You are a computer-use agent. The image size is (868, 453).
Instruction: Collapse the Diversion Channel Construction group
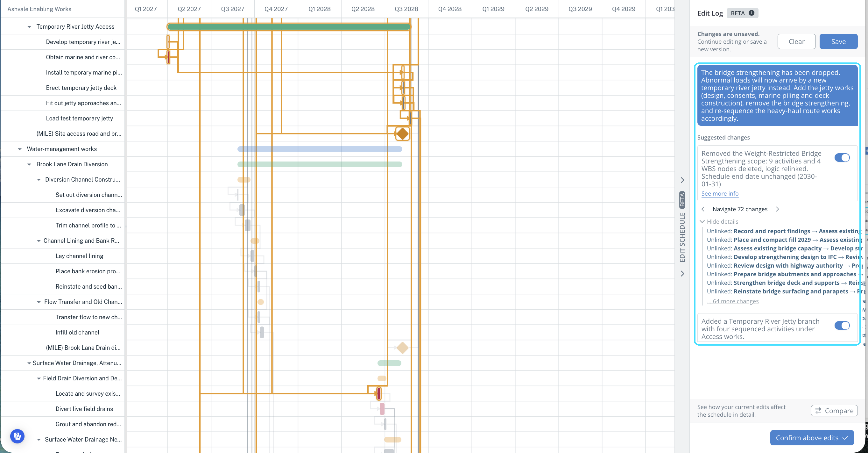(x=39, y=180)
